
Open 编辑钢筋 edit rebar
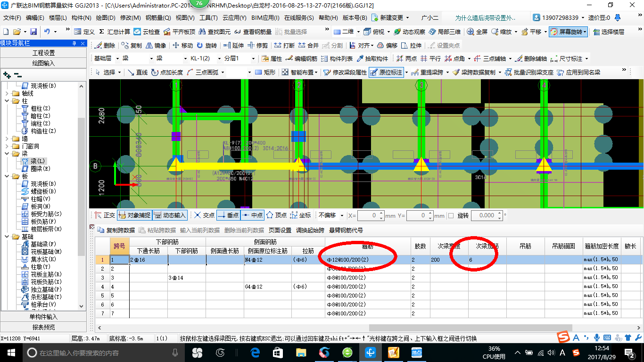pyautogui.click(x=301, y=59)
